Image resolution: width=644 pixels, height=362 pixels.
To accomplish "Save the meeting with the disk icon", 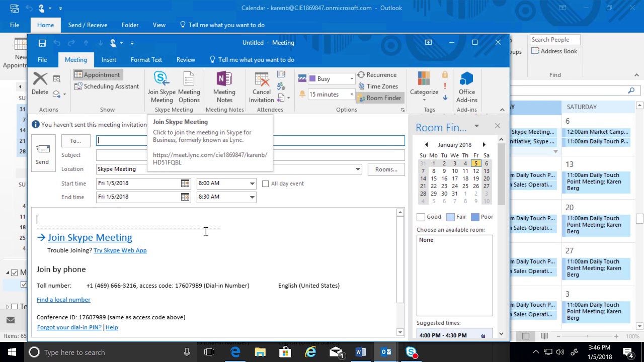I will pyautogui.click(x=42, y=43).
